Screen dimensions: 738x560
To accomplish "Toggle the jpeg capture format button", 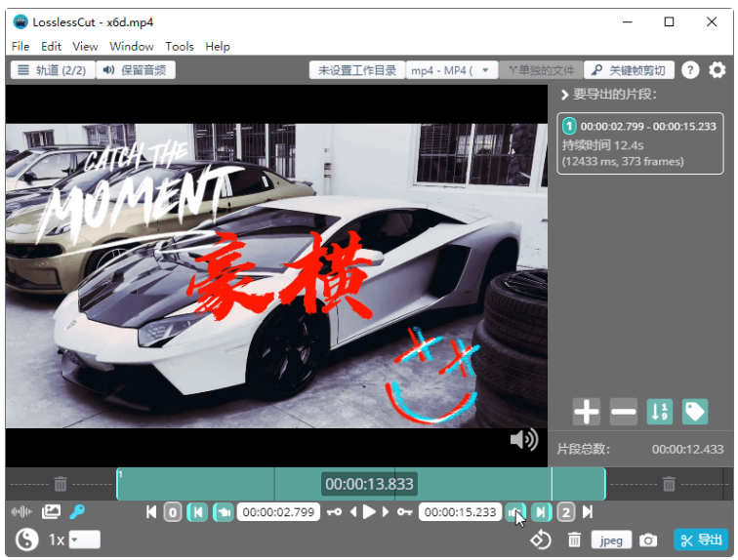I will tap(611, 540).
